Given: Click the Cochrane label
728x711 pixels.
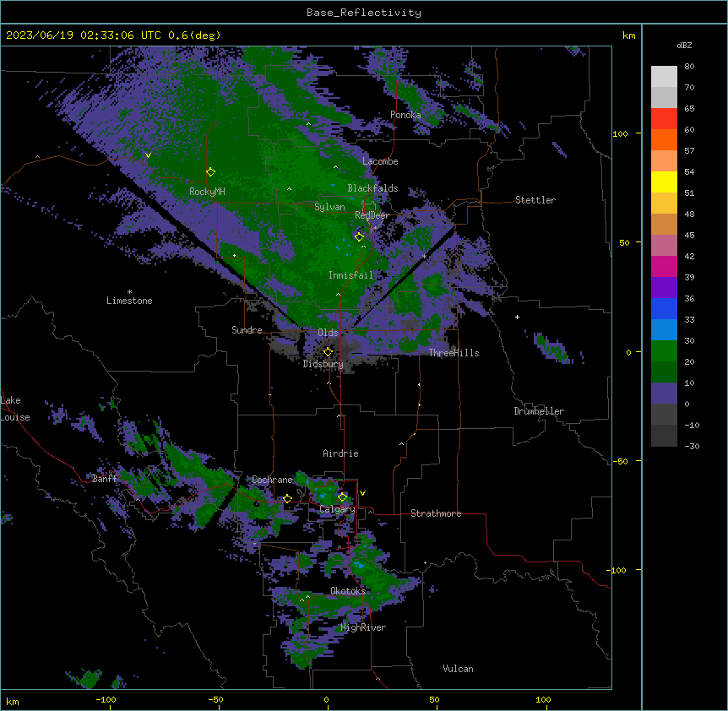Looking at the screenshot, I should coord(273,480).
